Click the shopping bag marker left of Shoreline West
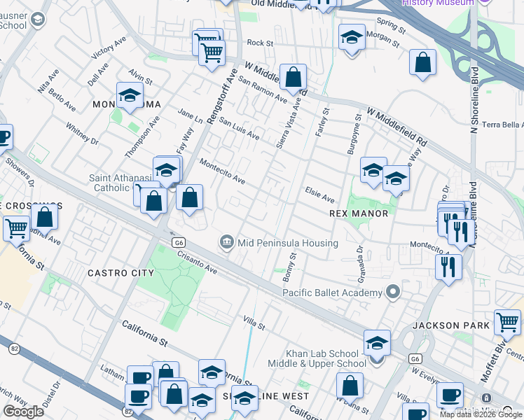The image size is (524, 420). pos(174,394)
